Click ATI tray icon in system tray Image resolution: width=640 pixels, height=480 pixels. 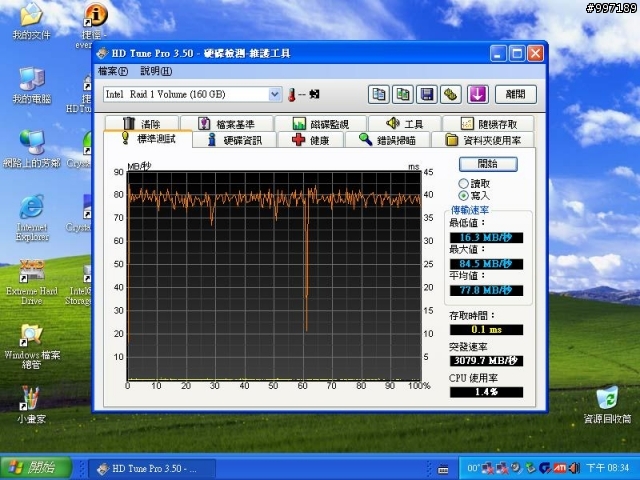coord(560,468)
